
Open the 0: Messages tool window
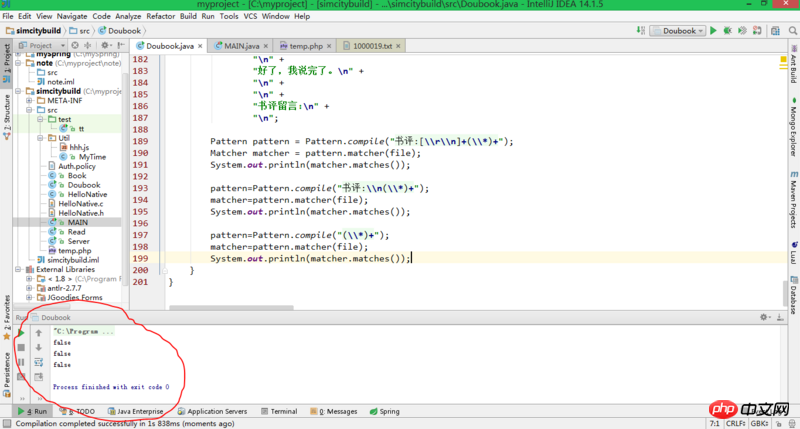(x=334, y=411)
